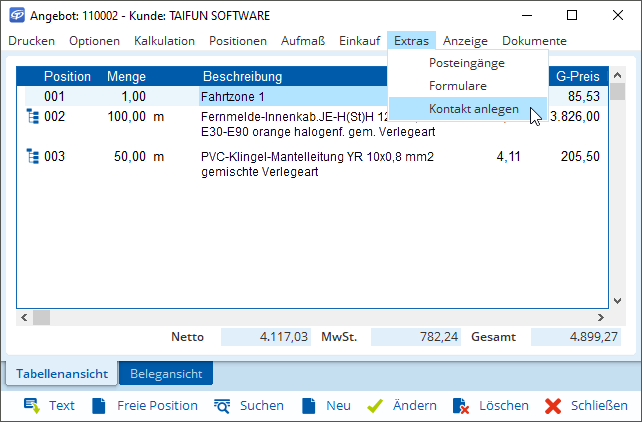The width and height of the screenshot is (642, 422).
Task: Select the Tabellenansicht tab
Action: point(62,374)
